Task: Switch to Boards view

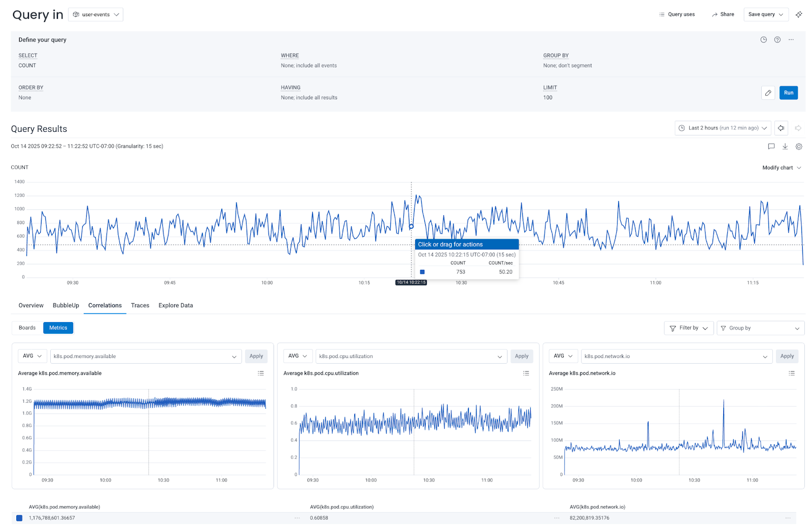Action: tap(26, 328)
